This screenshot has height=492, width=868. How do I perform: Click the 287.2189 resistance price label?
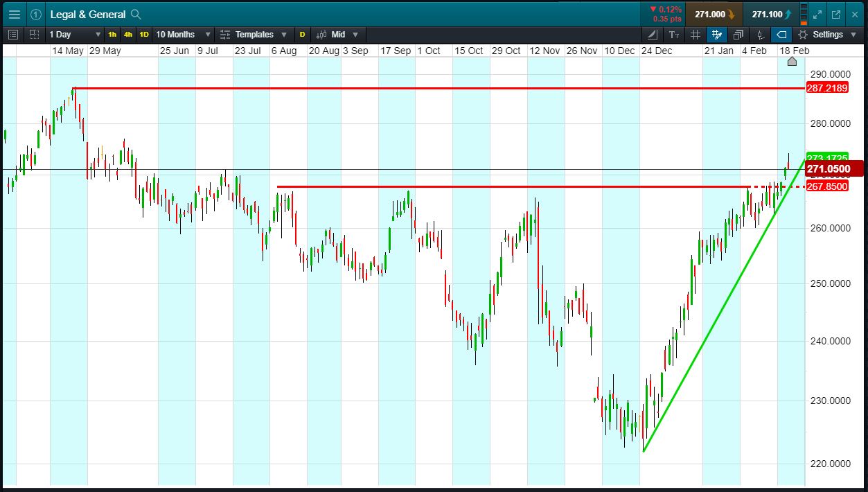827,88
